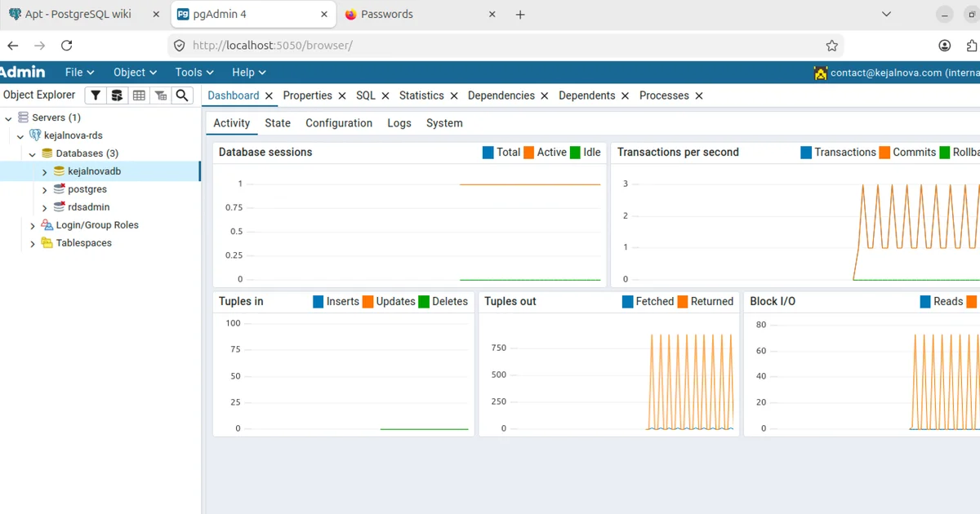The width and height of the screenshot is (980, 514).
Task: Open the Firefox account icon
Action: 945,46
